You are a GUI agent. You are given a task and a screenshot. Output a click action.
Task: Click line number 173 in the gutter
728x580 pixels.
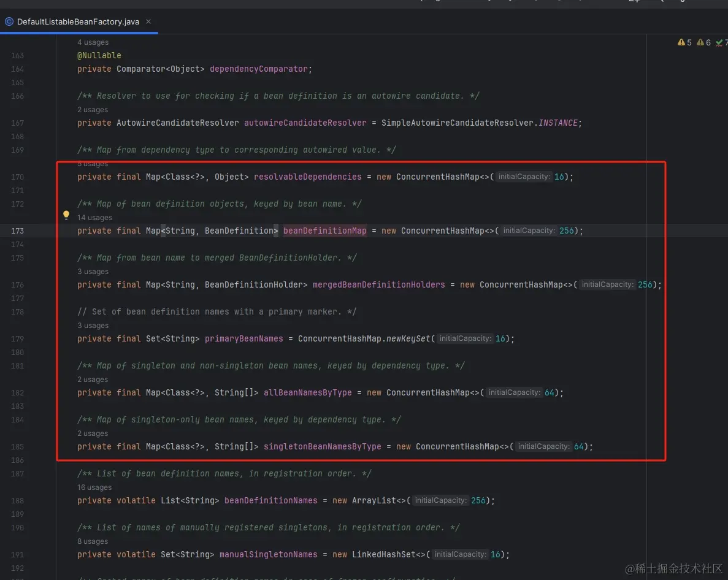point(17,231)
